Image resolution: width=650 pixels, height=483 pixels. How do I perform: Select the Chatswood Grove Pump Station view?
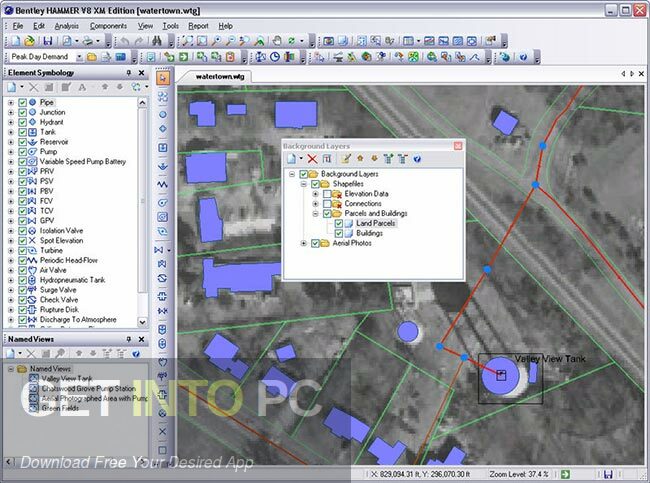coord(89,388)
